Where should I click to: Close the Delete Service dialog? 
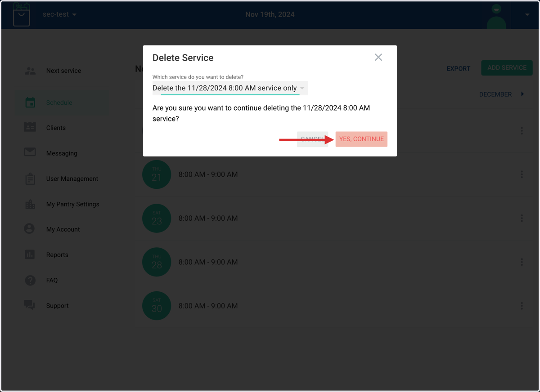tap(378, 57)
